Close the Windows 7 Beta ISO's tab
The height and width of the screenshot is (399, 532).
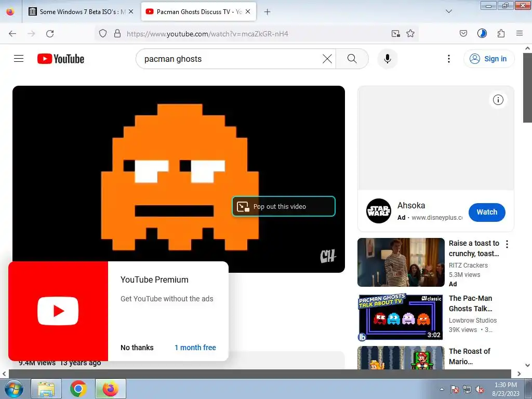tap(131, 11)
